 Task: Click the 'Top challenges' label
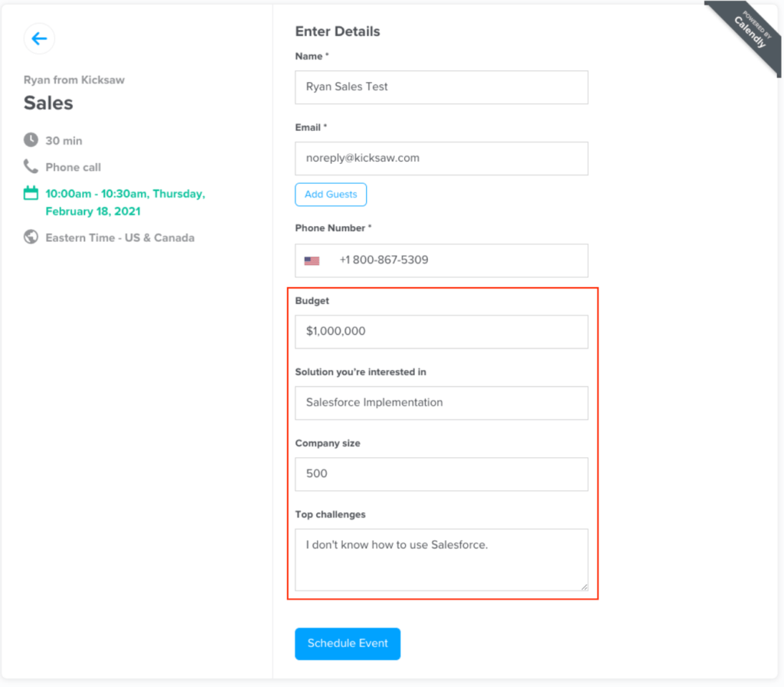[330, 515]
